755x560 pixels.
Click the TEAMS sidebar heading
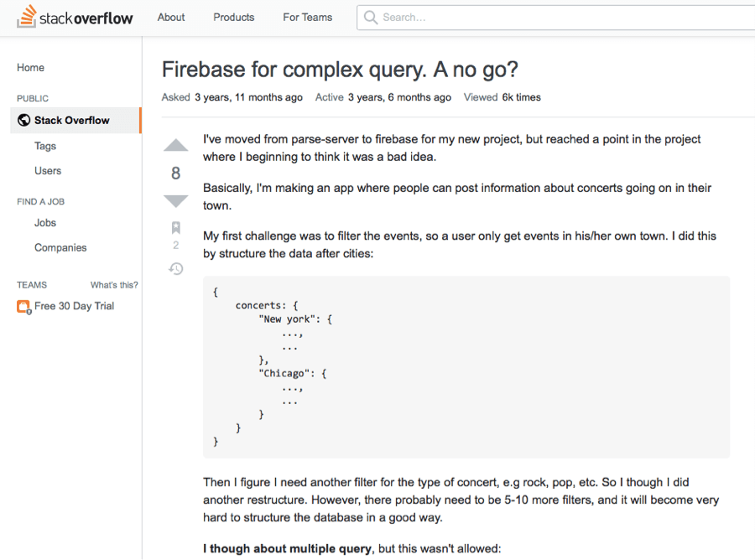point(32,285)
